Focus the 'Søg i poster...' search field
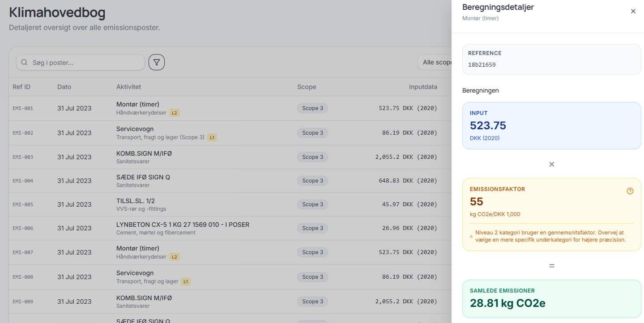Image resolution: width=644 pixels, height=323 pixels. (81, 63)
